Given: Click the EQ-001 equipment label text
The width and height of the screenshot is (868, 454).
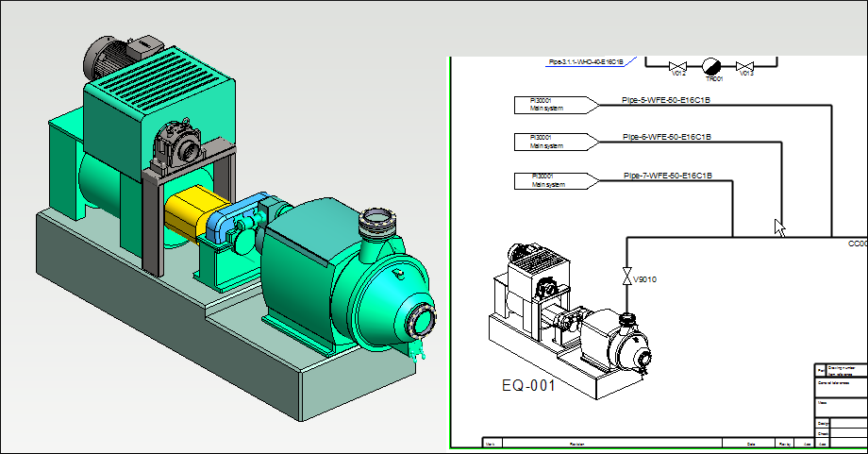Looking at the screenshot, I should (527, 386).
